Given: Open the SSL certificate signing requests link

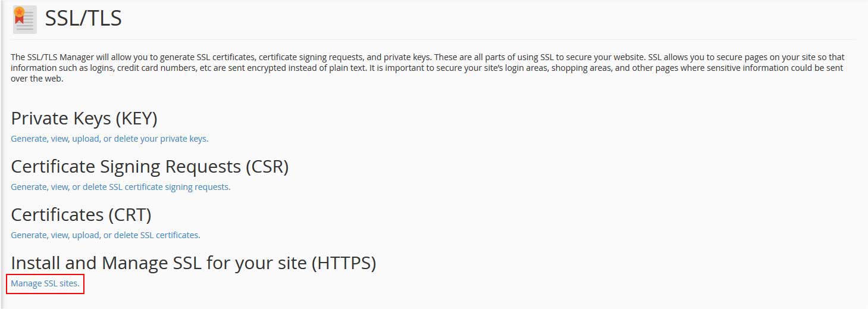Looking at the screenshot, I should click(x=120, y=187).
